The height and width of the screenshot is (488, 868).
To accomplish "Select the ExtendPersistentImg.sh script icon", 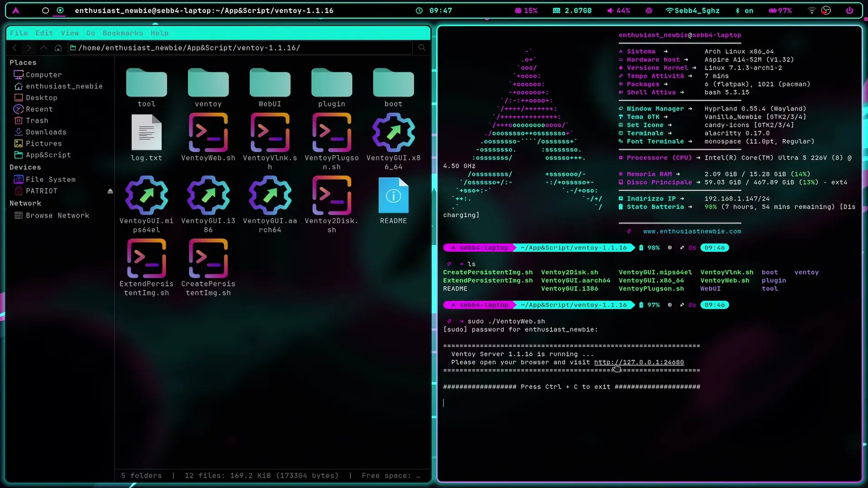I will click(x=147, y=258).
